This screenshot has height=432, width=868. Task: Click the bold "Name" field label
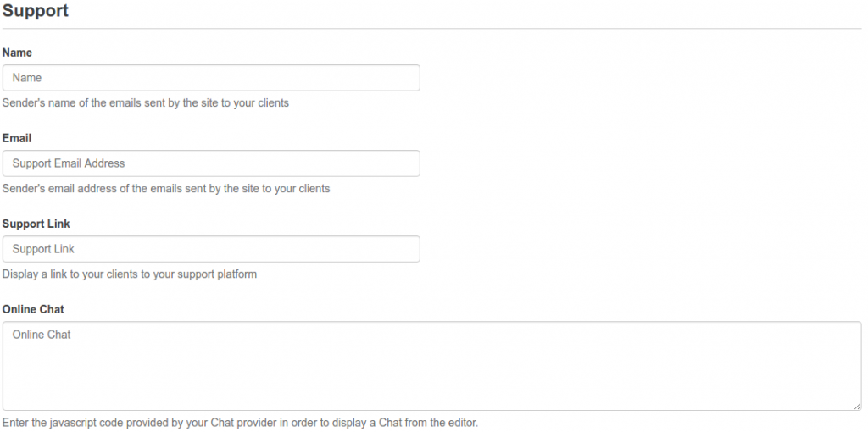coord(17,53)
